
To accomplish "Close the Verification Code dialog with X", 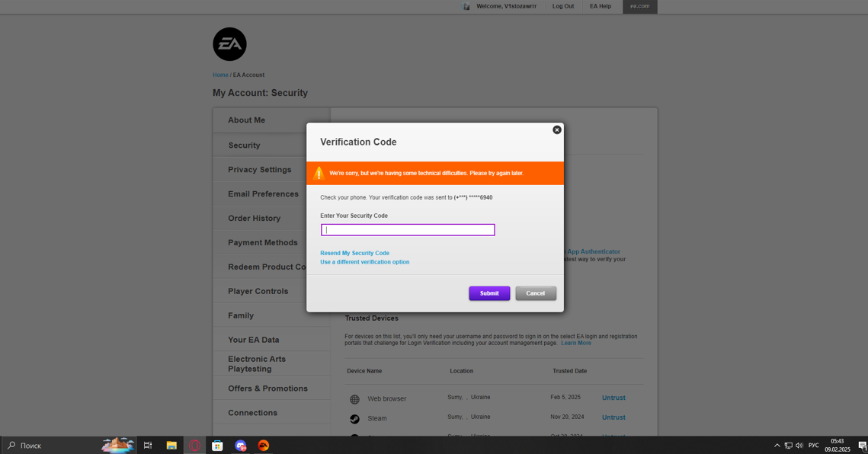I will [x=557, y=130].
